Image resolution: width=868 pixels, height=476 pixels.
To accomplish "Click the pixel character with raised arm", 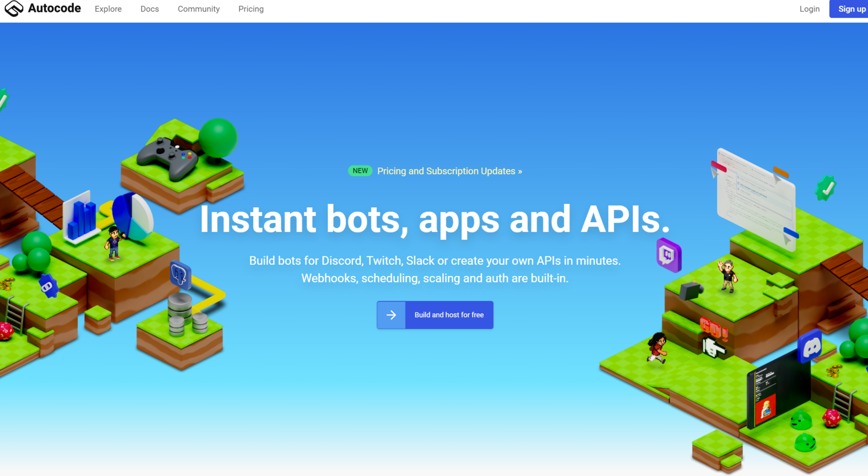I will [727, 276].
